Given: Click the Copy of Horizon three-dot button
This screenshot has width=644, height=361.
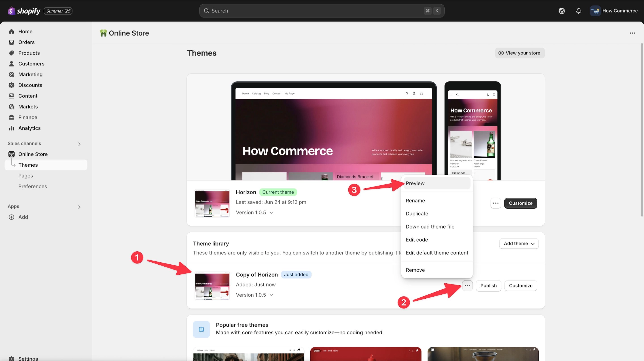Looking at the screenshot, I should pos(467,285).
